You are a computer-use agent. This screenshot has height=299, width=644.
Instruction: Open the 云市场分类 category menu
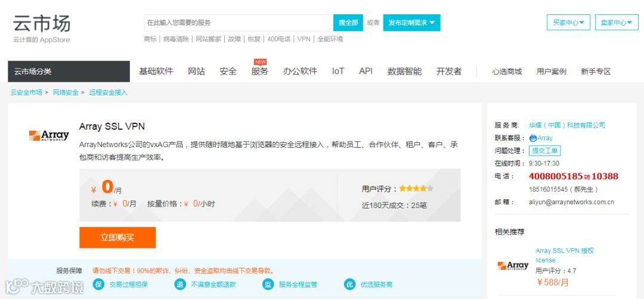pyautogui.click(x=69, y=71)
